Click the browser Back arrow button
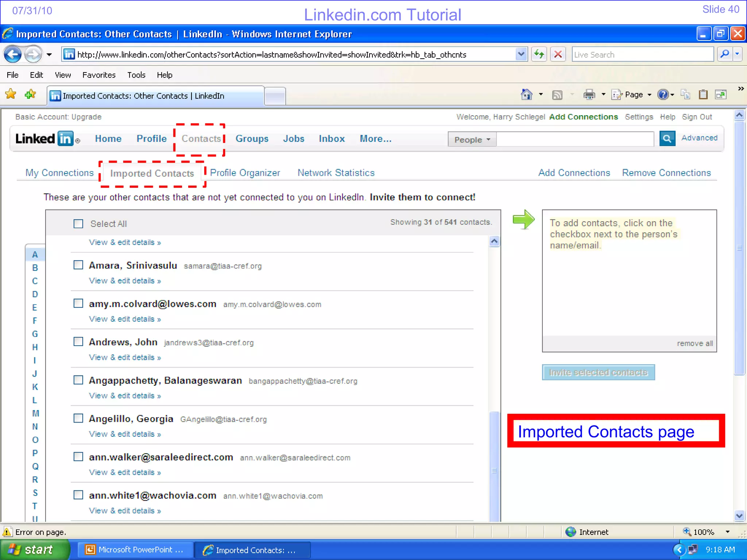The image size is (747, 560). (x=13, y=55)
